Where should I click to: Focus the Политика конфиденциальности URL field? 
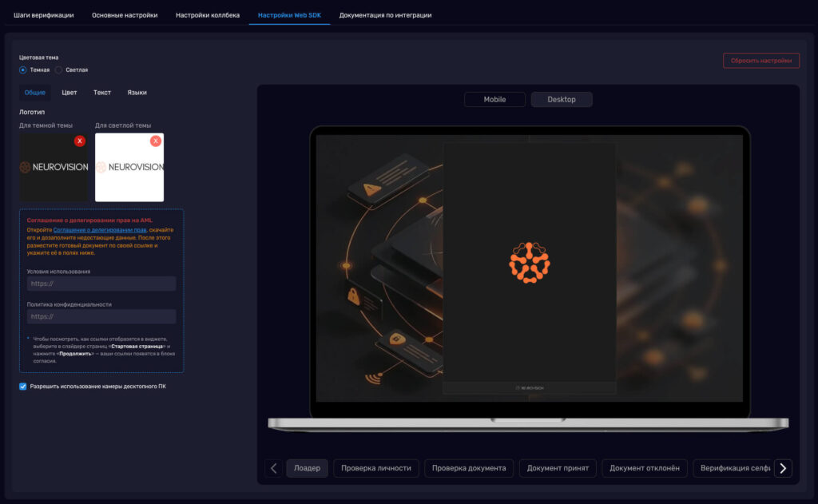[101, 316]
